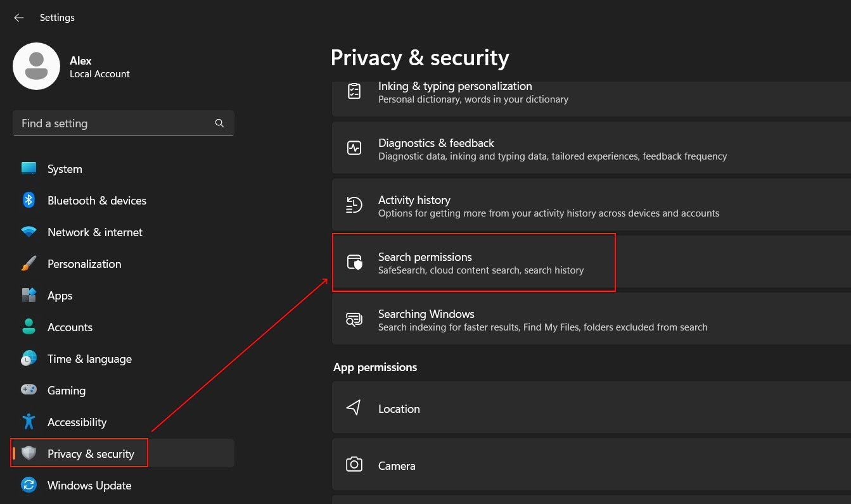This screenshot has width=851, height=504.
Task: Click the Wi-Fi icon for Network & internet
Action: point(29,232)
